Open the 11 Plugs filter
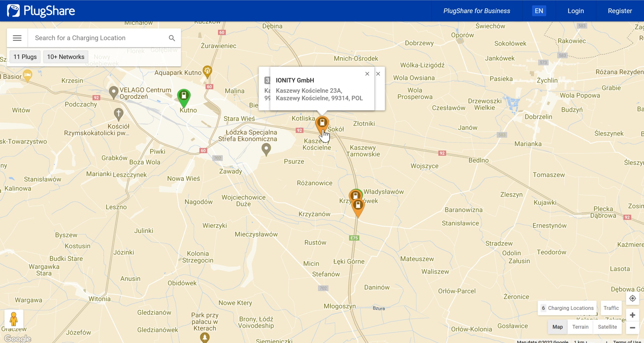The width and height of the screenshot is (644, 343). (25, 57)
